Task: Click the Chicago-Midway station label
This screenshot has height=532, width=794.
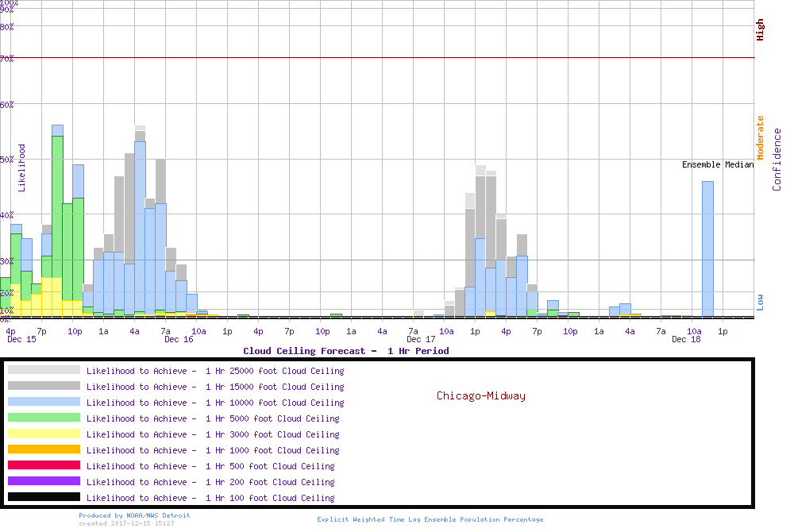Action: 480,395
